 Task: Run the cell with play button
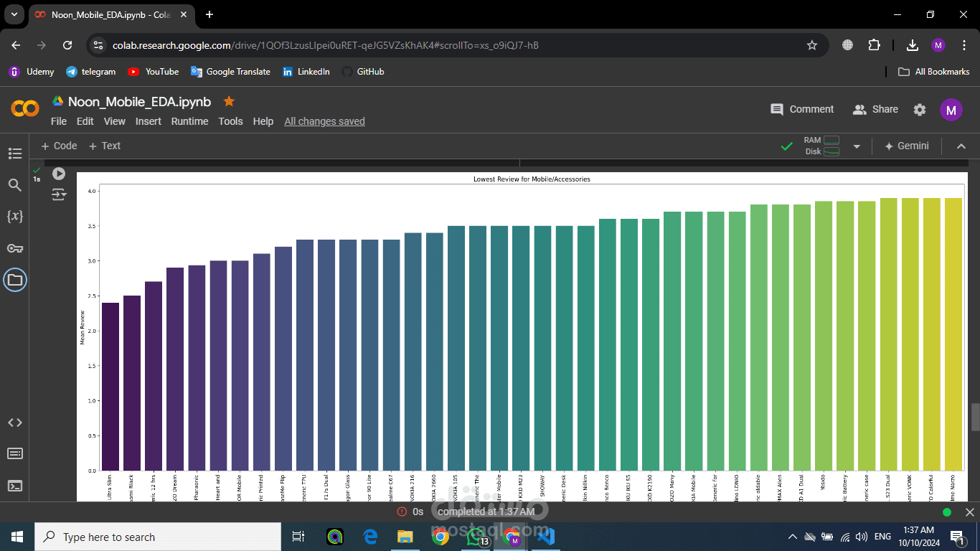(x=59, y=174)
